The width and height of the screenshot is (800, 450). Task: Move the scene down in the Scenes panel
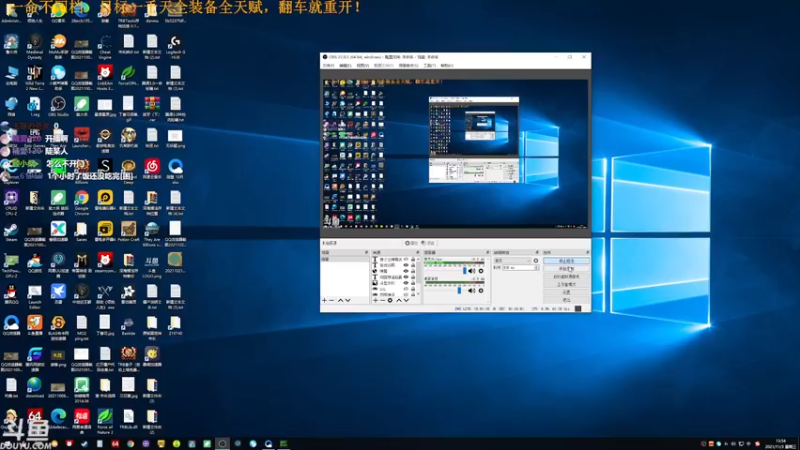347,300
